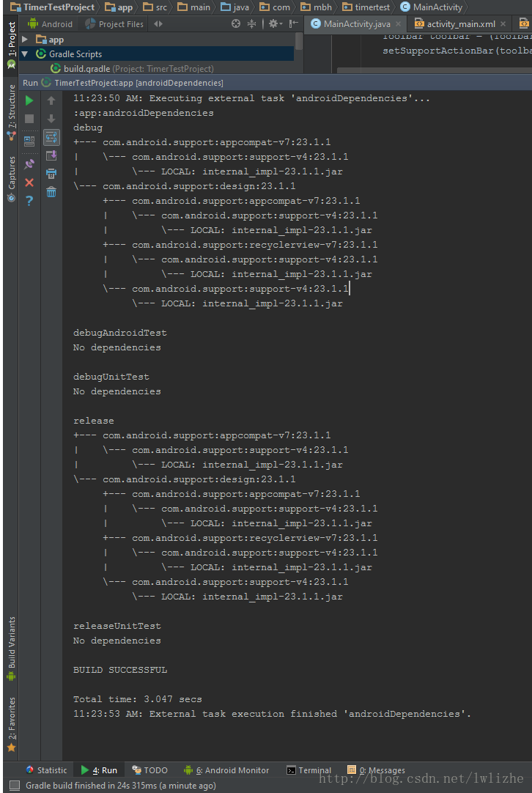Move down in stack trace
532x793 pixels.
click(51, 119)
